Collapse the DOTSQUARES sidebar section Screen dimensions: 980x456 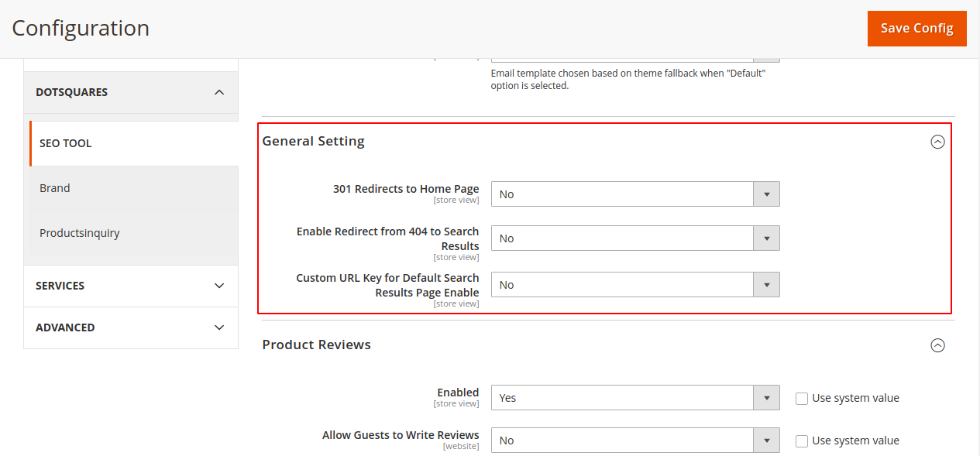tap(131, 92)
